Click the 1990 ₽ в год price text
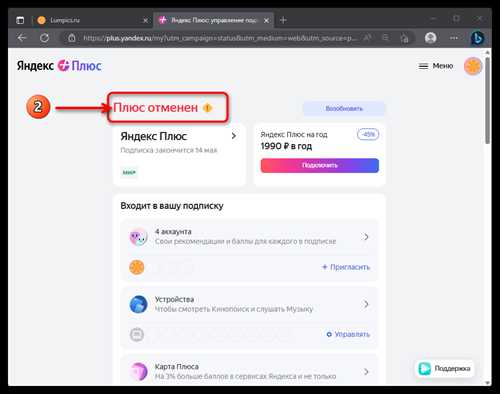 [286, 146]
